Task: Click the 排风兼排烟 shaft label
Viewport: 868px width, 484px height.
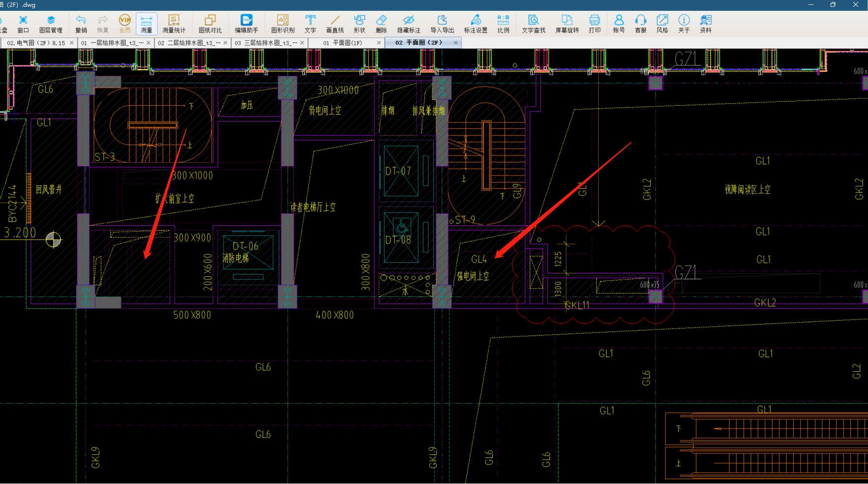Action: point(428,111)
